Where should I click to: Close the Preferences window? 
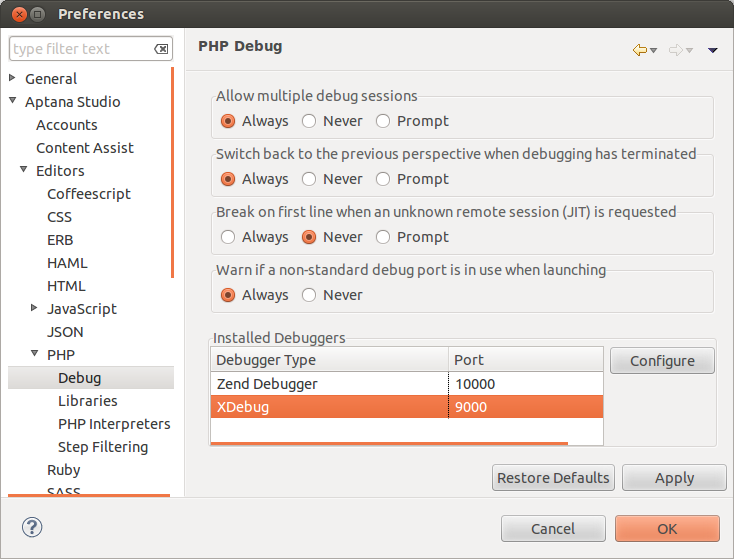click(x=15, y=14)
